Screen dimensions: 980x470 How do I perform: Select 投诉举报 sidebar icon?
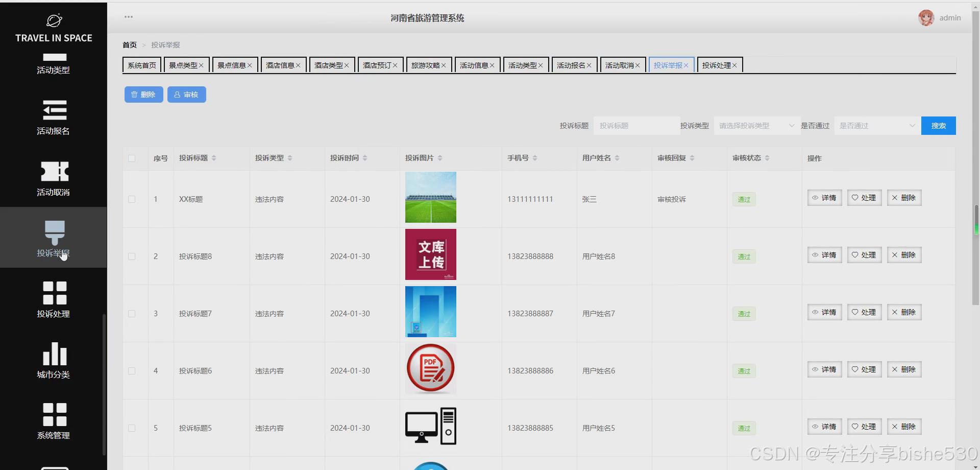(55, 232)
